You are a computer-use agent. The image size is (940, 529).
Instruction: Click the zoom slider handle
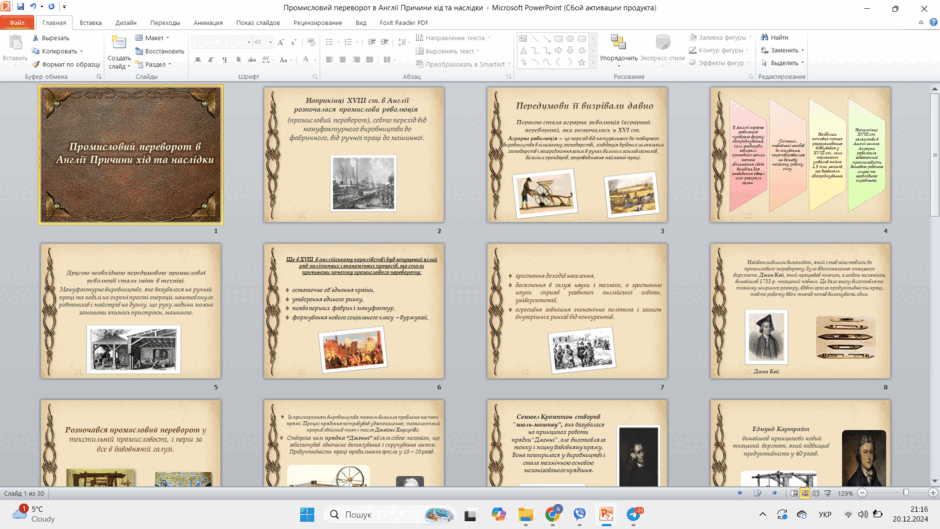(x=906, y=493)
